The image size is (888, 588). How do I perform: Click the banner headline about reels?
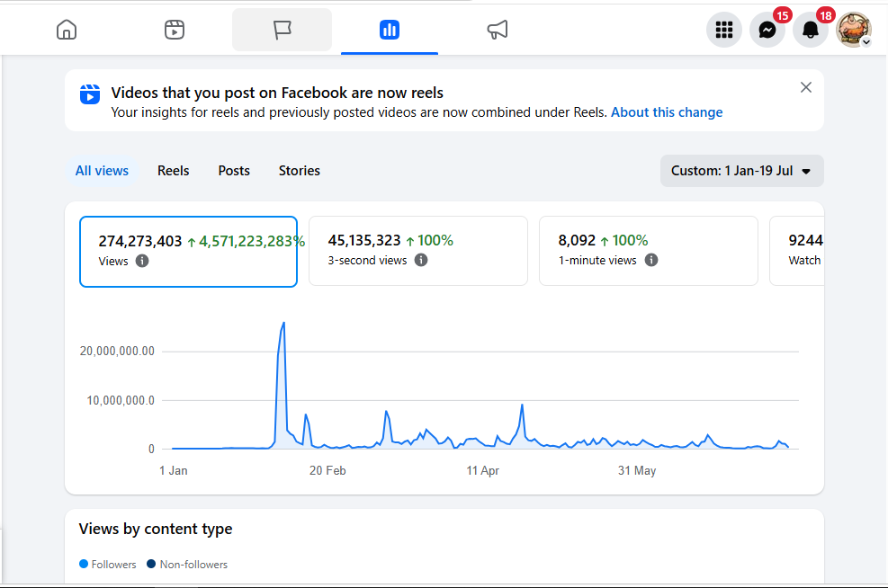coord(277,93)
